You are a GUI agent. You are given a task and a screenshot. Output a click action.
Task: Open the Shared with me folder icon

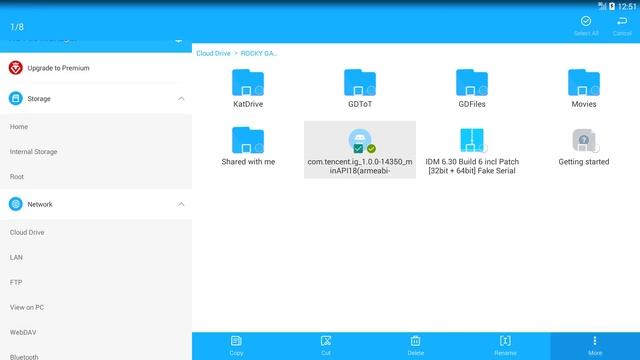pos(248,140)
